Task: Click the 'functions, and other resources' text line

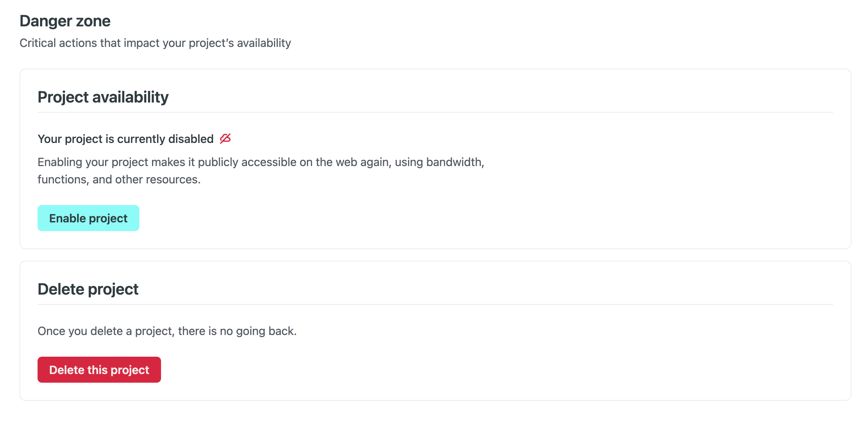Action: click(119, 179)
